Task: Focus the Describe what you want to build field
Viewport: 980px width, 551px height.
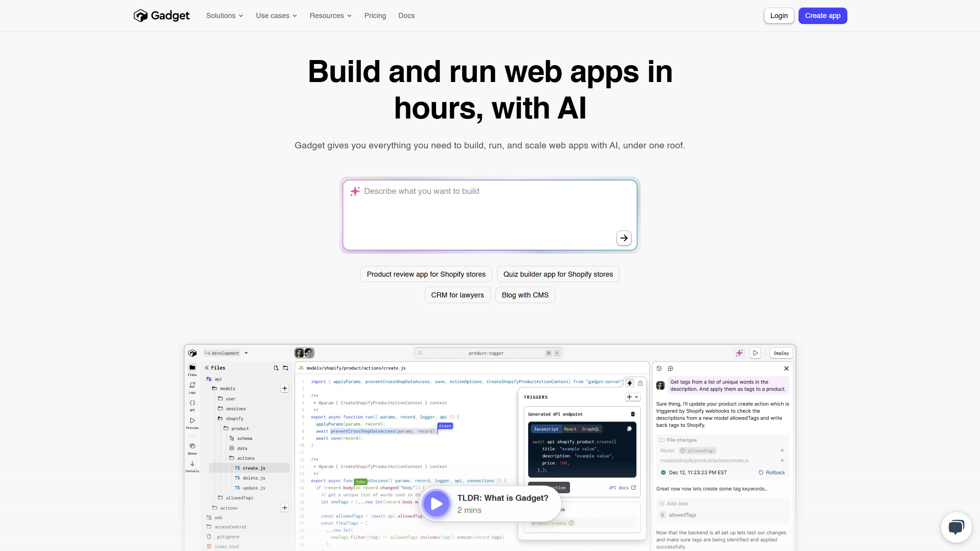Action: point(490,215)
